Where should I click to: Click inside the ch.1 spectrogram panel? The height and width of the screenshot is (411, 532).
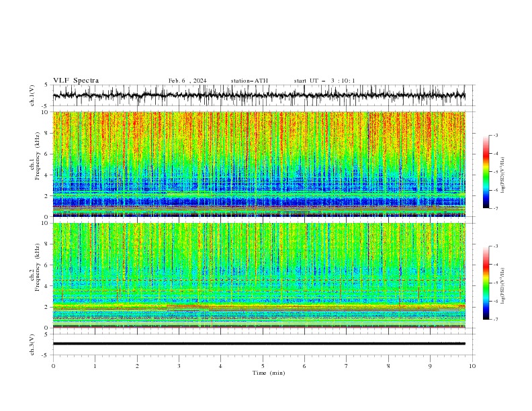click(259, 164)
